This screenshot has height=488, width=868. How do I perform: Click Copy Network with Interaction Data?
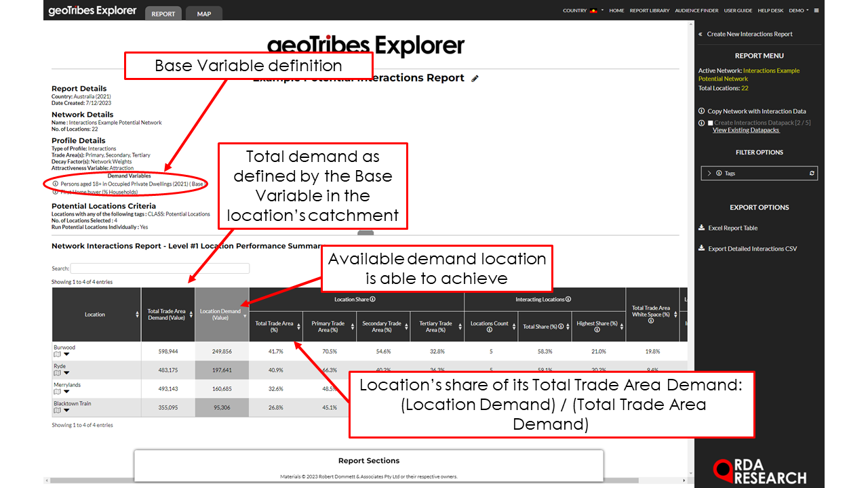[756, 111]
